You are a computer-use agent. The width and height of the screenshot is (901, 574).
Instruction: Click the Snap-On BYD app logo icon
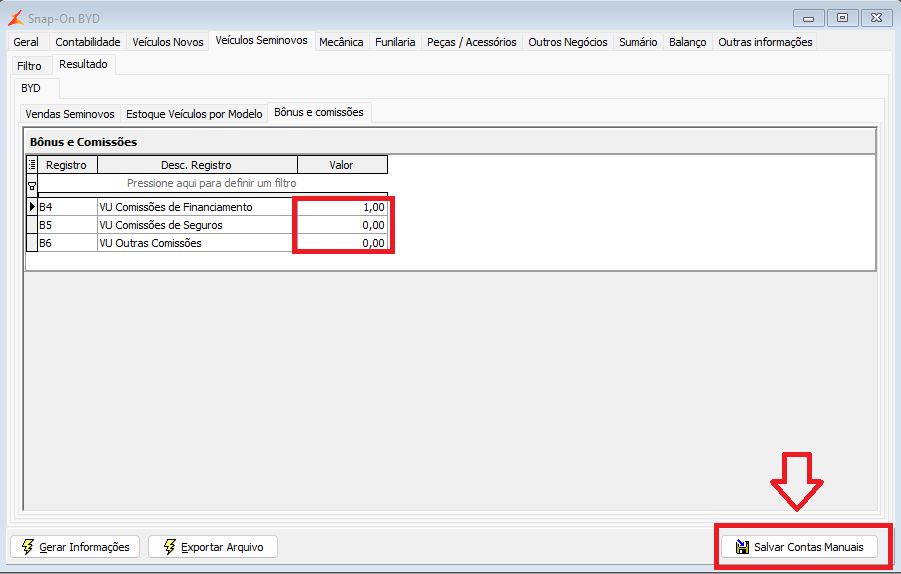(x=16, y=18)
